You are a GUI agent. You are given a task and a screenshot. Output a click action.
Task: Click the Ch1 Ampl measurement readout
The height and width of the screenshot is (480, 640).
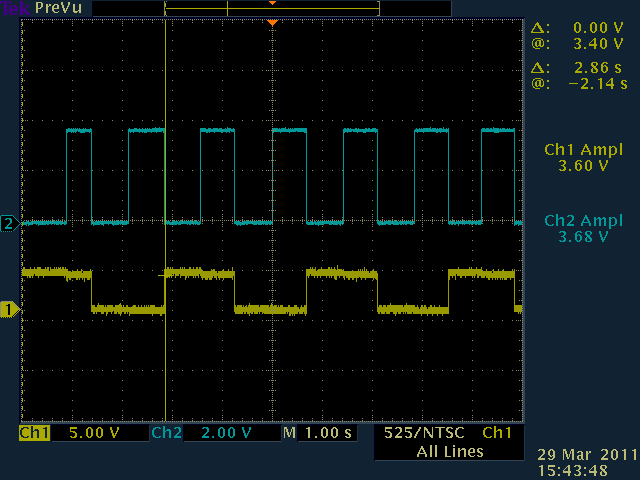click(x=583, y=157)
